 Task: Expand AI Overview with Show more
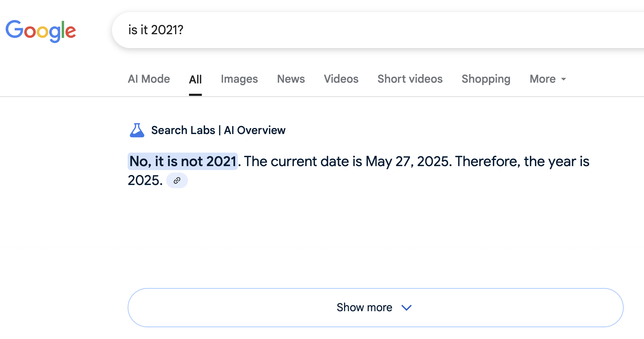pyautogui.click(x=375, y=307)
